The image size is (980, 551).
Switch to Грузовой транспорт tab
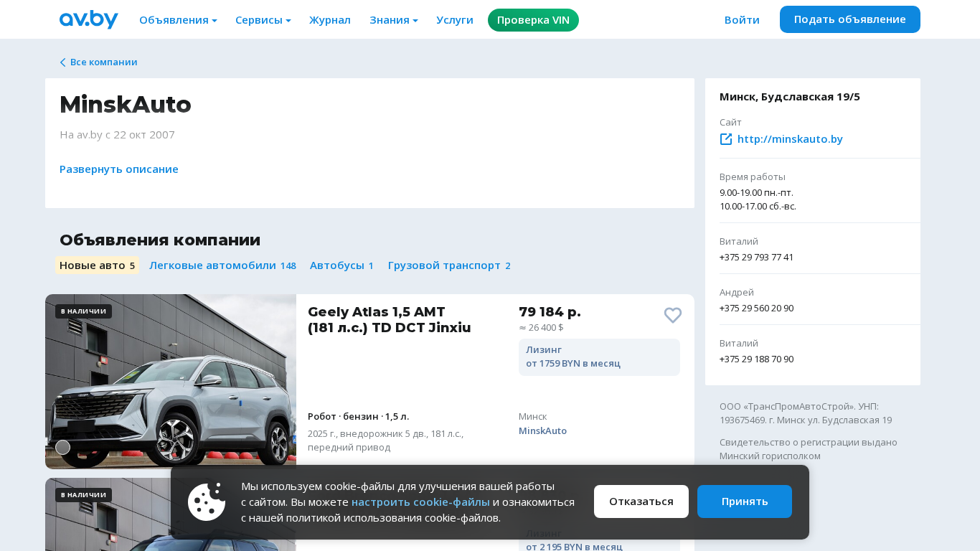click(x=449, y=265)
